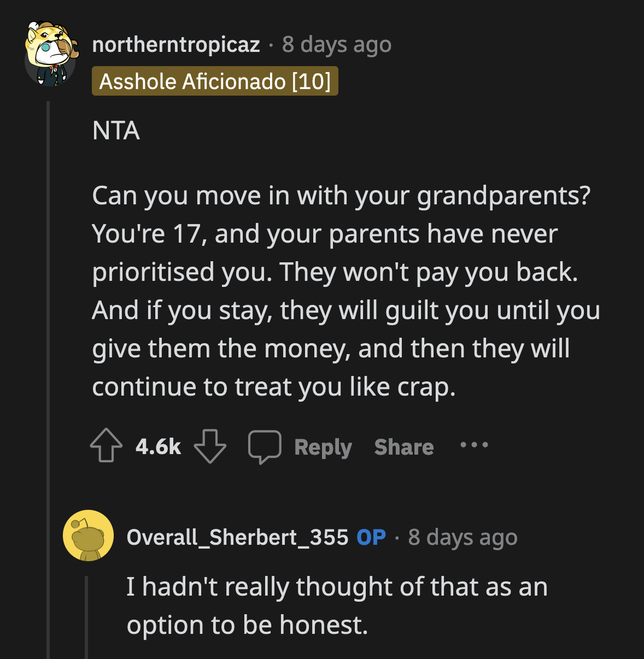Collapse Overall_Sherbert_355's reply thread line
Viewport: 644px width, 659px height.
click(x=87, y=612)
